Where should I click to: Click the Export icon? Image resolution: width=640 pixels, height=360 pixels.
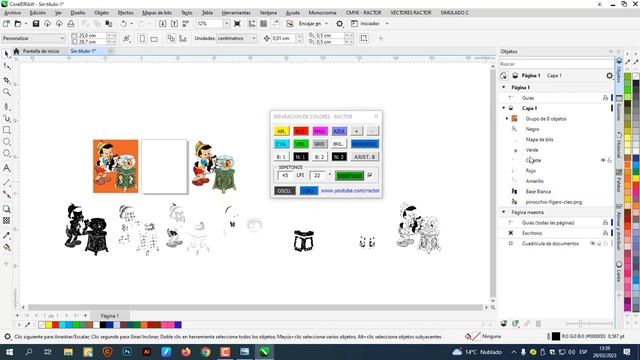coord(174,24)
